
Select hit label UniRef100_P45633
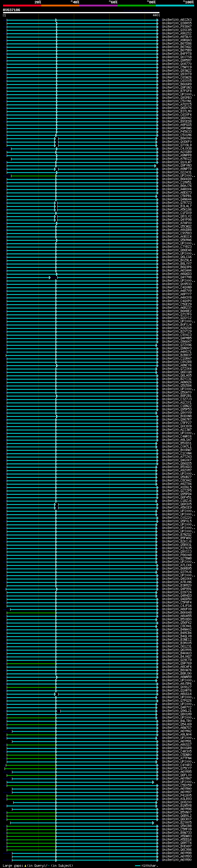click(177, 132)
